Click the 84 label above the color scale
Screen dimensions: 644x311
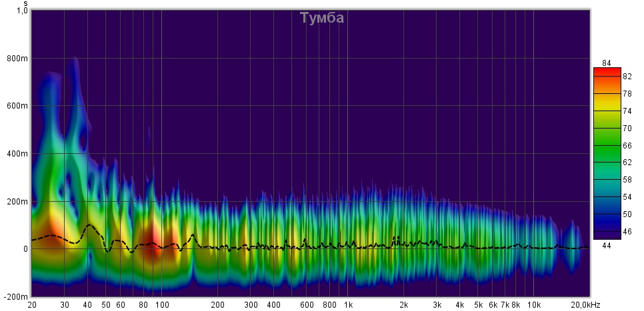coord(606,63)
